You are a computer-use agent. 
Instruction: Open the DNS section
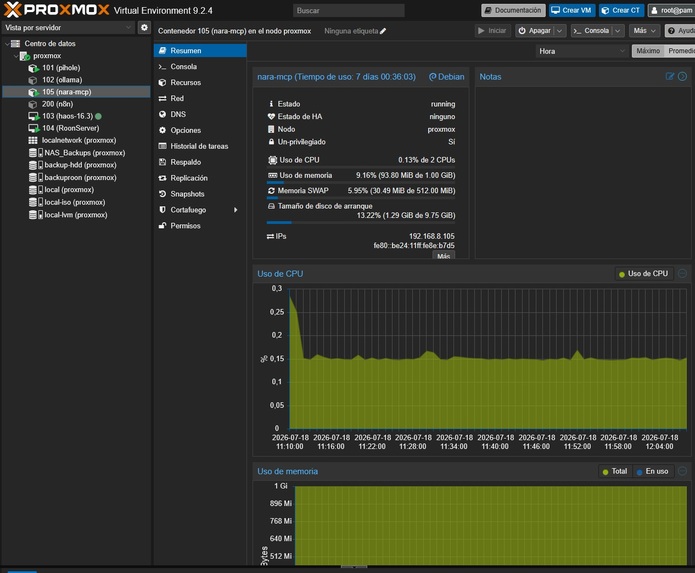point(200,114)
